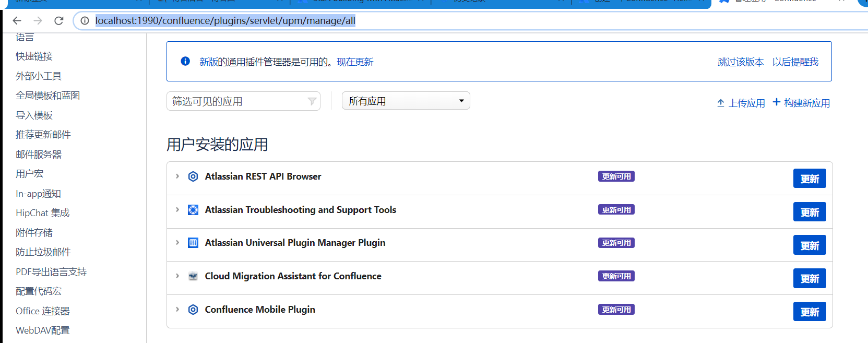Click the blue info icon in the update notice
Viewport: 868px width, 343px height.
pos(185,61)
